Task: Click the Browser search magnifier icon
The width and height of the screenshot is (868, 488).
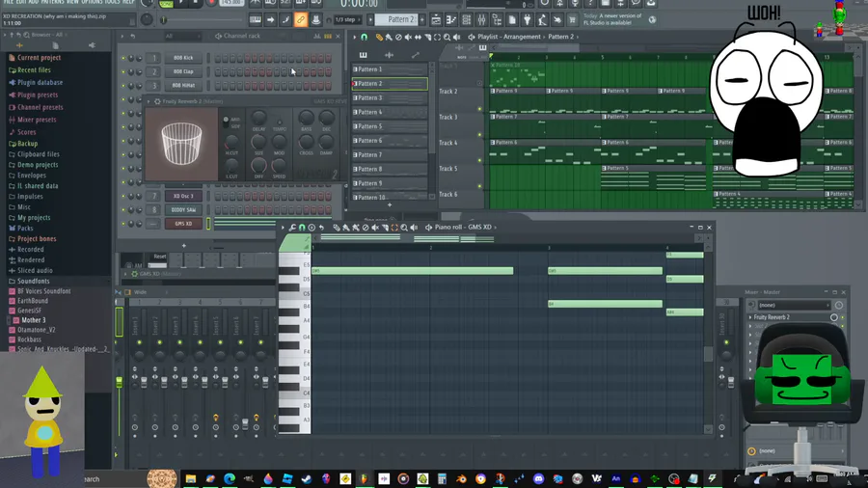Action: 26,35
